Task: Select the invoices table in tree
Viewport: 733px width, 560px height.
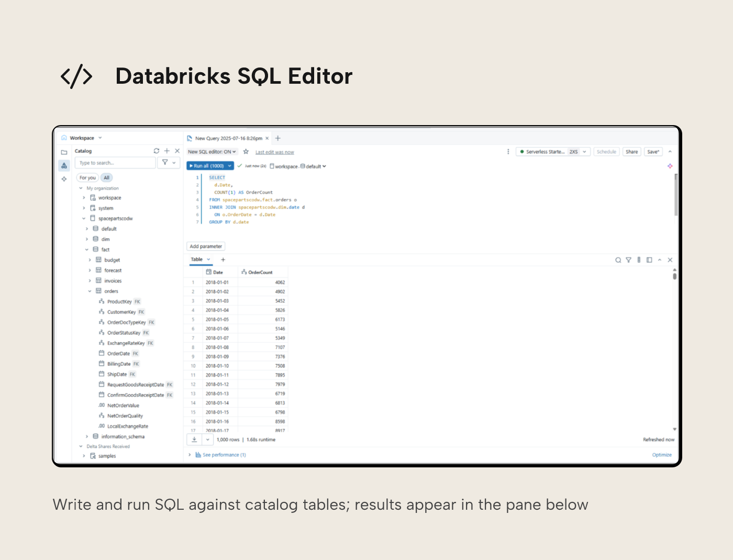Action: click(x=113, y=281)
